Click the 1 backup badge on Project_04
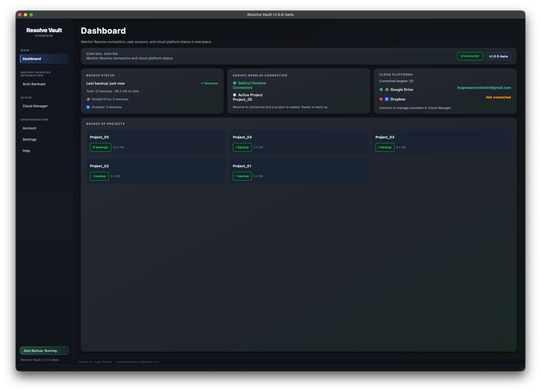Viewport: 541px width, 392px height. click(242, 147)
